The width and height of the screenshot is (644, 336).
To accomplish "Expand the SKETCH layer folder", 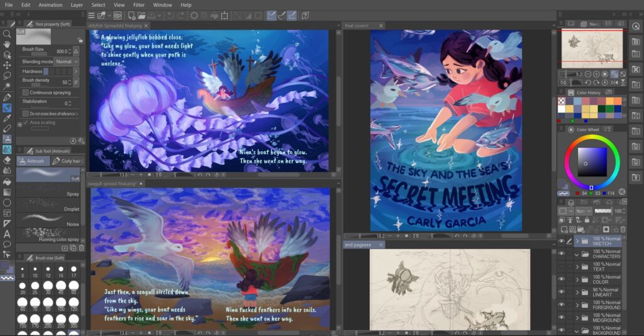I will (577, 241).
